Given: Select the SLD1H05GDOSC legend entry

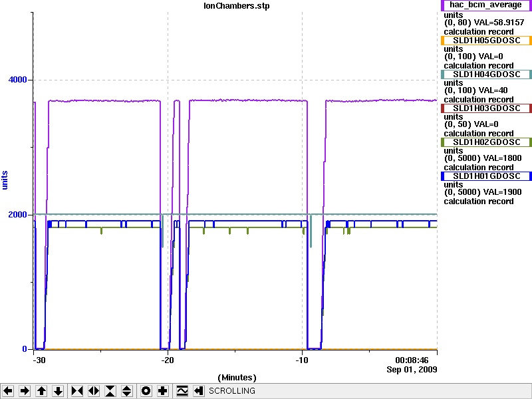Looking at the screenshot, I should [486, 41].
